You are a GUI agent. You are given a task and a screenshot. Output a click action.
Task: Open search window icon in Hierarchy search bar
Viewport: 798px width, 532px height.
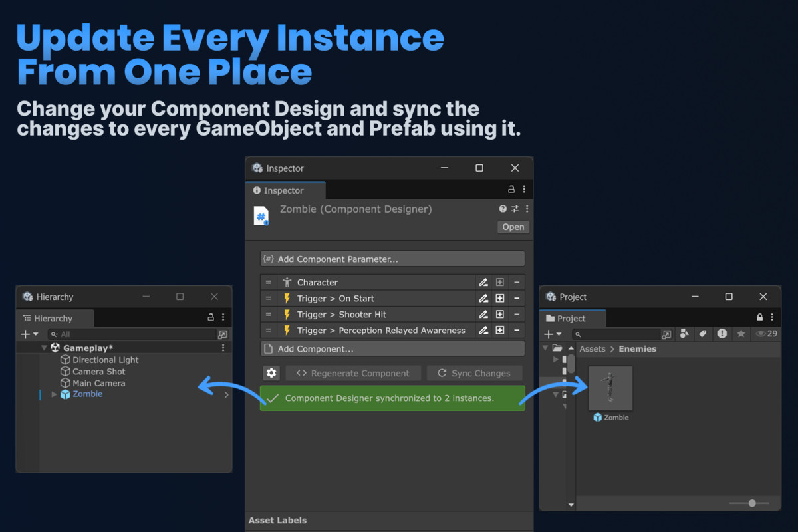223,334
